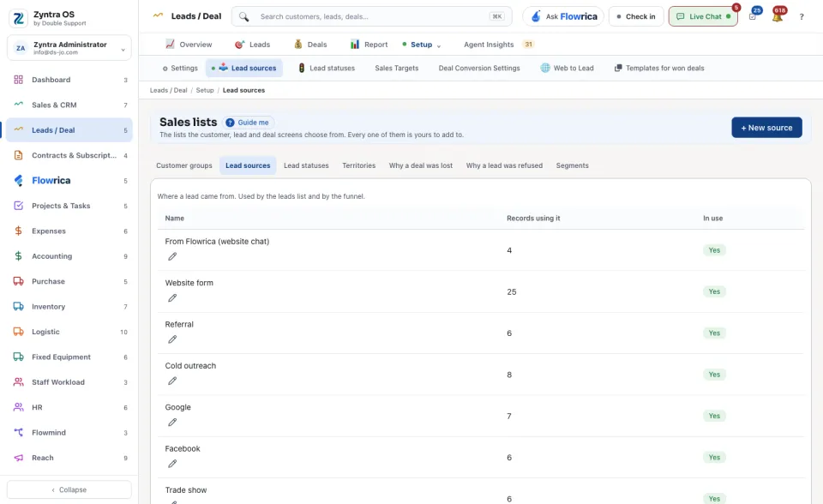Open Templates for won deals
The height and width of the screenshot is (504, 823).
[x=659, y=69]
